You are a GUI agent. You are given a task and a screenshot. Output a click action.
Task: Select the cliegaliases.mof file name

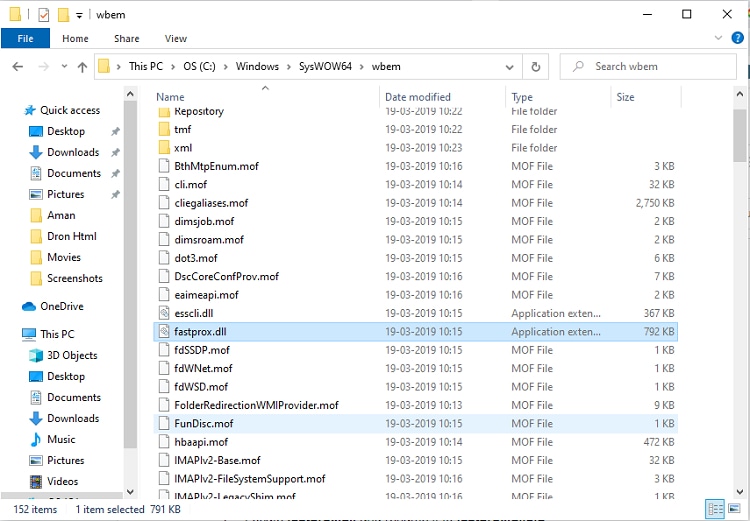click(211, 203)
